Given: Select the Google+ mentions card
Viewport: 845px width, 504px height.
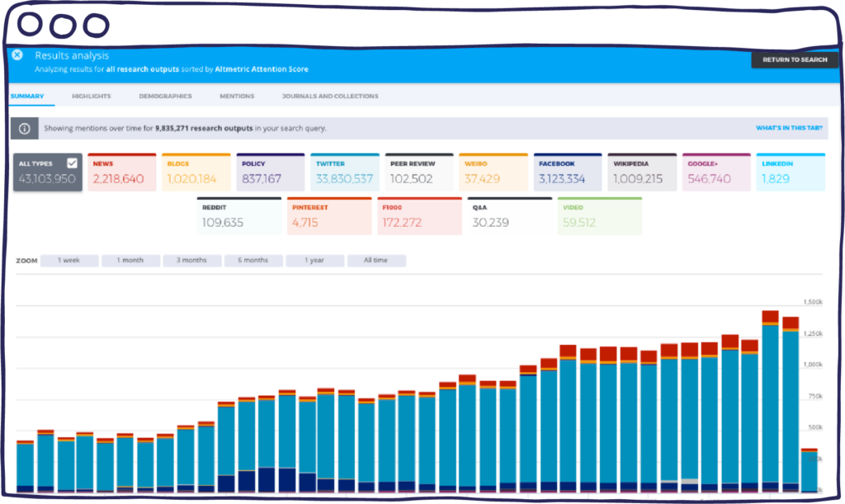Looking at the screenshot, I should pyautogui.click(x=716, y=172).
